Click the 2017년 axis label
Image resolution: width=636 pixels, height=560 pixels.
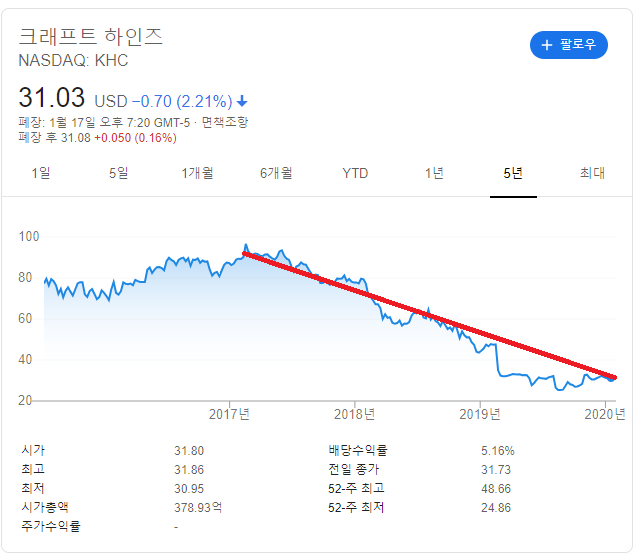click(229, 414)
